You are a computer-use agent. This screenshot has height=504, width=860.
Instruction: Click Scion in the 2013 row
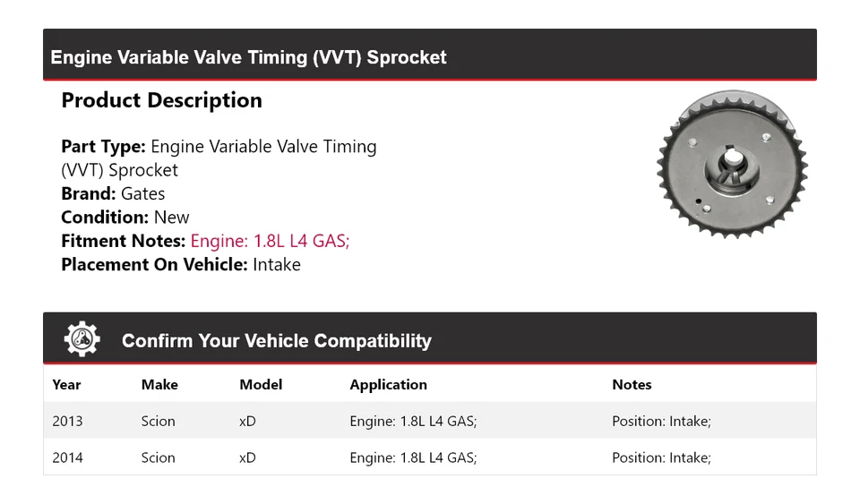pos(158,421)
